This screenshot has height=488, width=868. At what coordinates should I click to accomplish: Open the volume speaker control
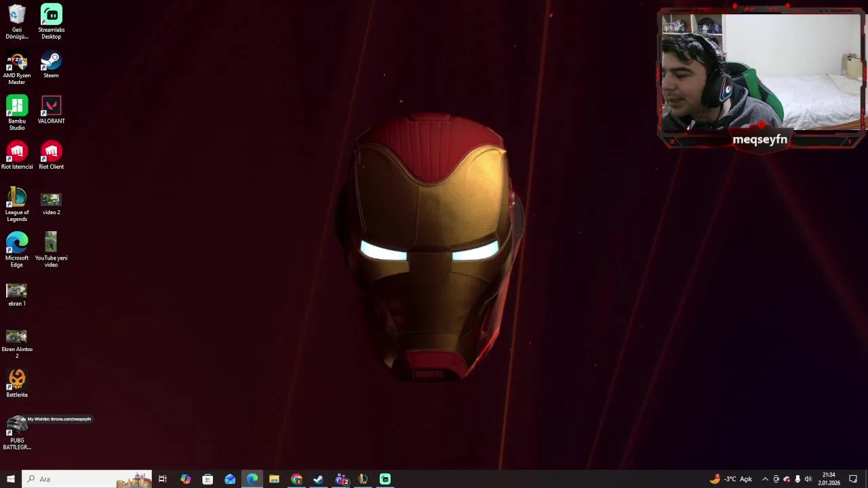click(808, 479)
